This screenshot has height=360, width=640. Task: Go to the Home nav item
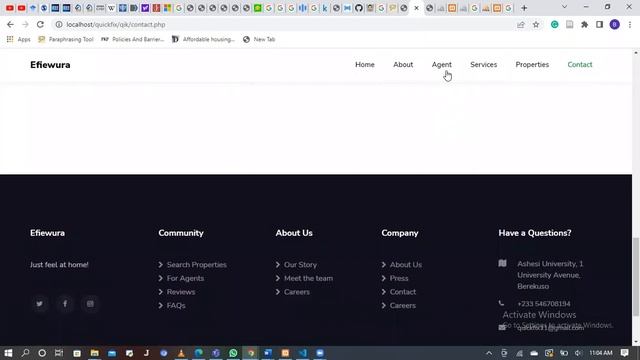tap(364, 64)
